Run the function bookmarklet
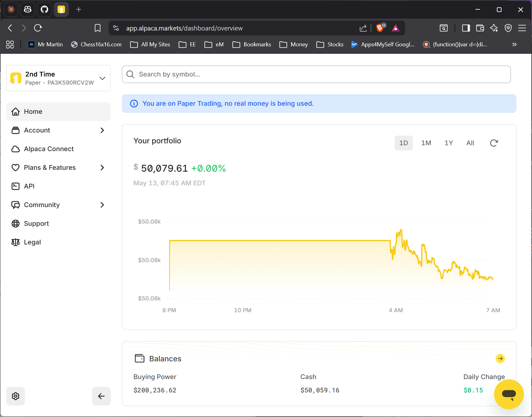532x417 pixels. [x=455, y=44]
